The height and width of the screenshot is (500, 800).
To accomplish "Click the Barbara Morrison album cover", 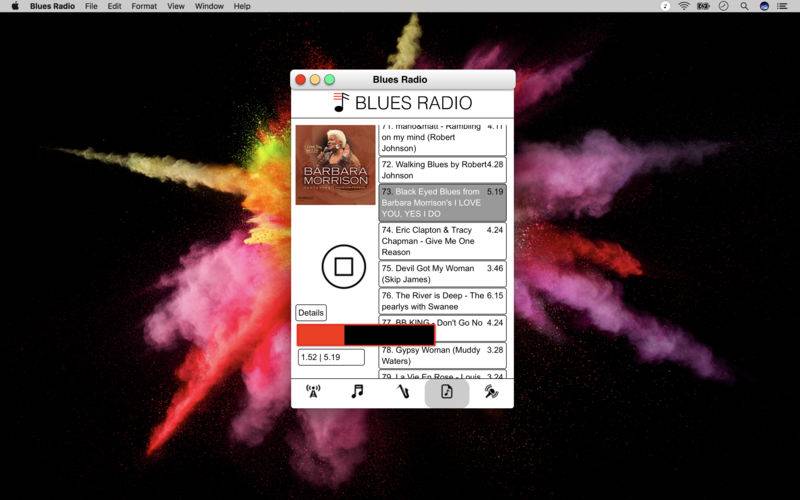I will [335, 165].
